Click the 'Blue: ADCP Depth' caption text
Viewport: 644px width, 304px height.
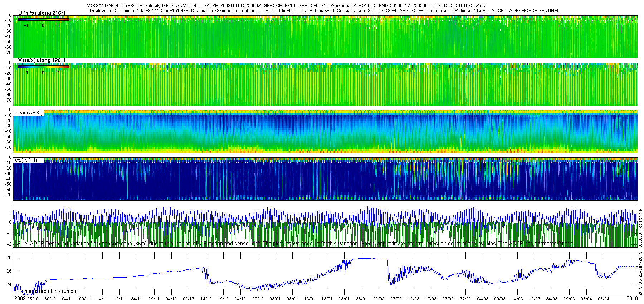click(295, 244)
